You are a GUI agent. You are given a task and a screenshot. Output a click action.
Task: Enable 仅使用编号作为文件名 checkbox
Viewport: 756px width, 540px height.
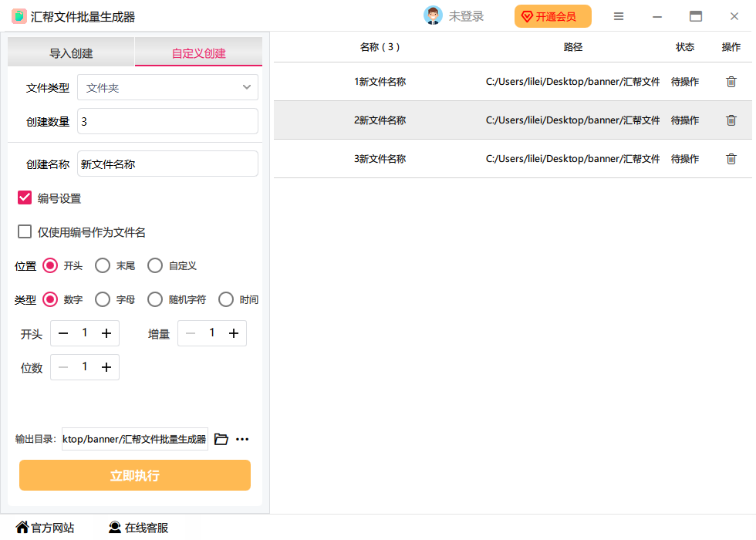coord(25,231)
